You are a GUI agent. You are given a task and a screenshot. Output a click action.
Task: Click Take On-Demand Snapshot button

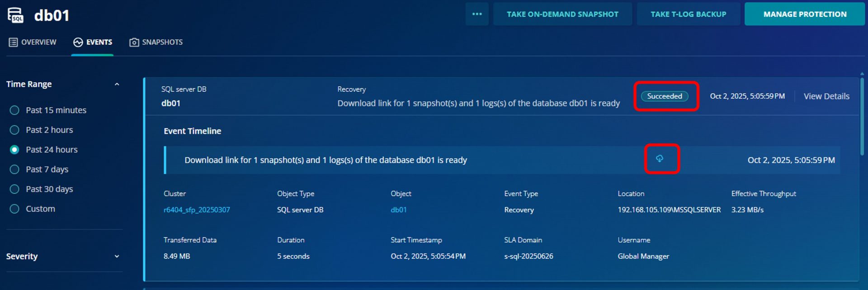click(x=562, y=14)
